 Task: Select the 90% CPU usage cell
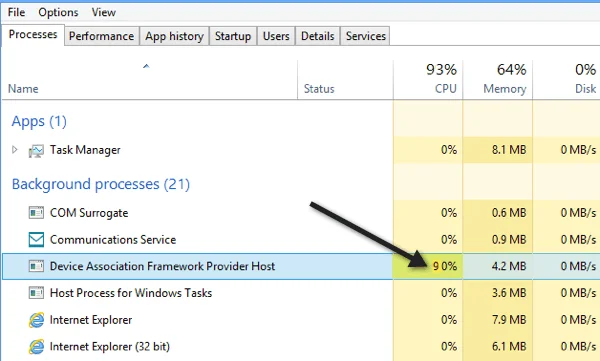click(x=428, y=266)
